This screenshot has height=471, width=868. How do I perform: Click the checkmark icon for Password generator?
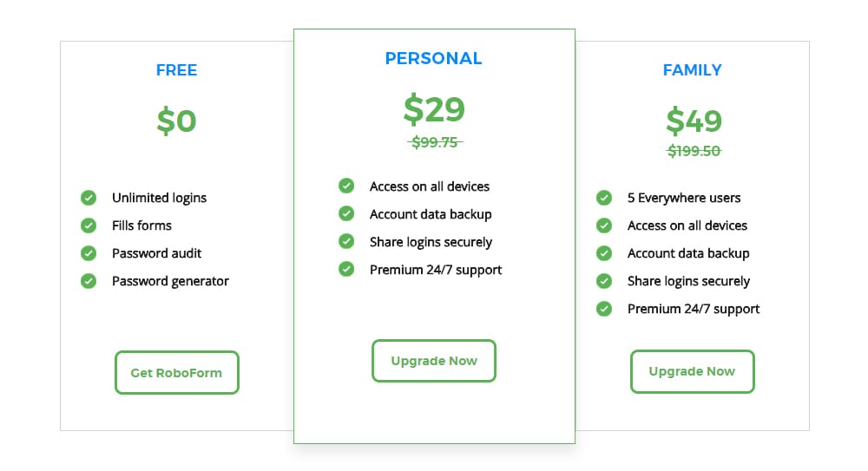click(88, 281)
